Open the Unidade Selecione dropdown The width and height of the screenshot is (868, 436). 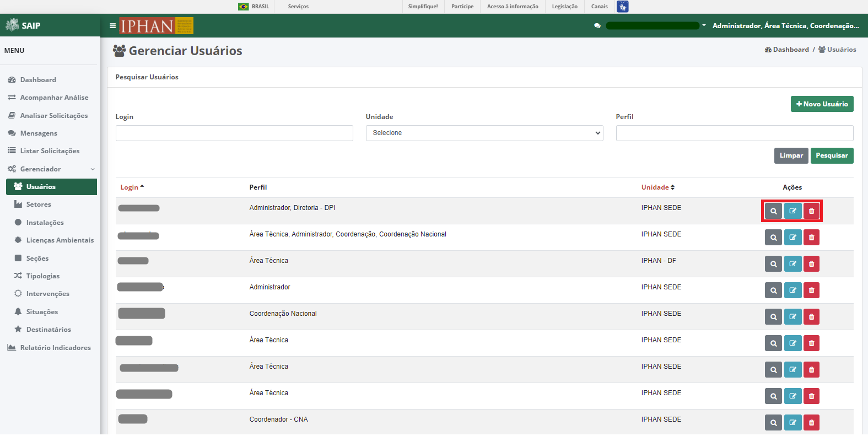(x=484, y=133)
